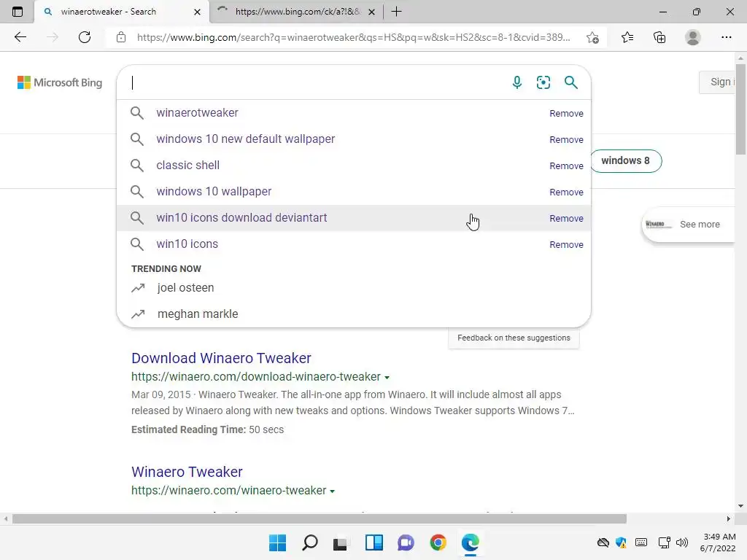Click the vertical scrollbar thumb
This screenshot has height=560, width=747.
coord(740,109)
